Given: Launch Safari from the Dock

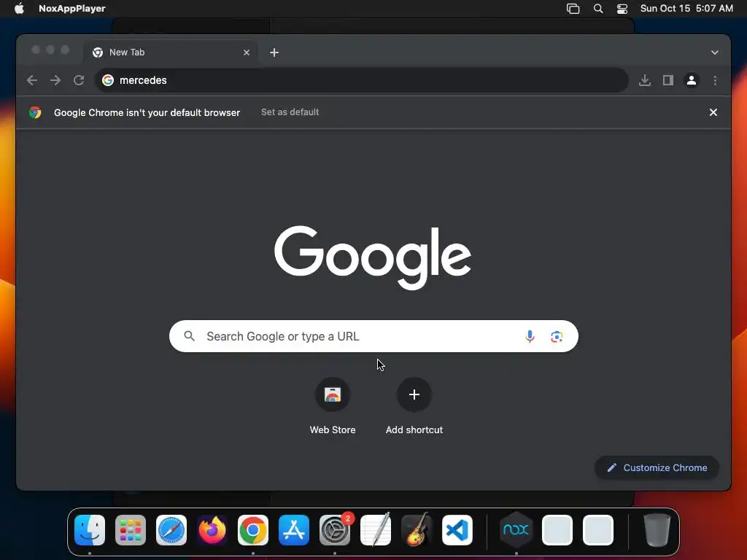Looking at the screenshot, I should coord(171,530).
